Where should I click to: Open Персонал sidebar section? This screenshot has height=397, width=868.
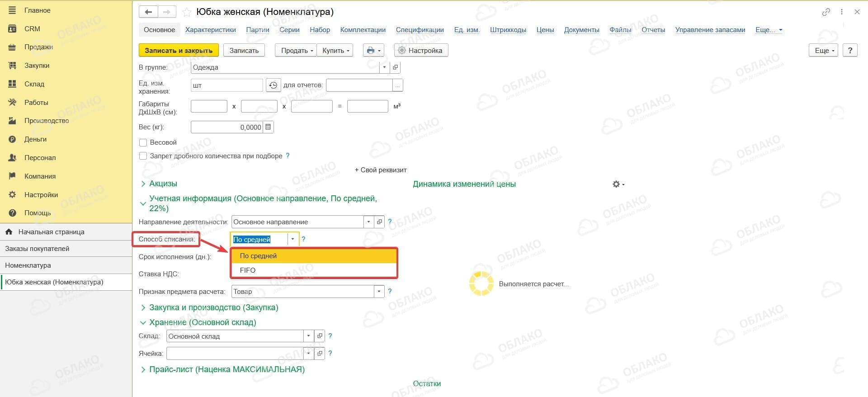click(40, 158)
